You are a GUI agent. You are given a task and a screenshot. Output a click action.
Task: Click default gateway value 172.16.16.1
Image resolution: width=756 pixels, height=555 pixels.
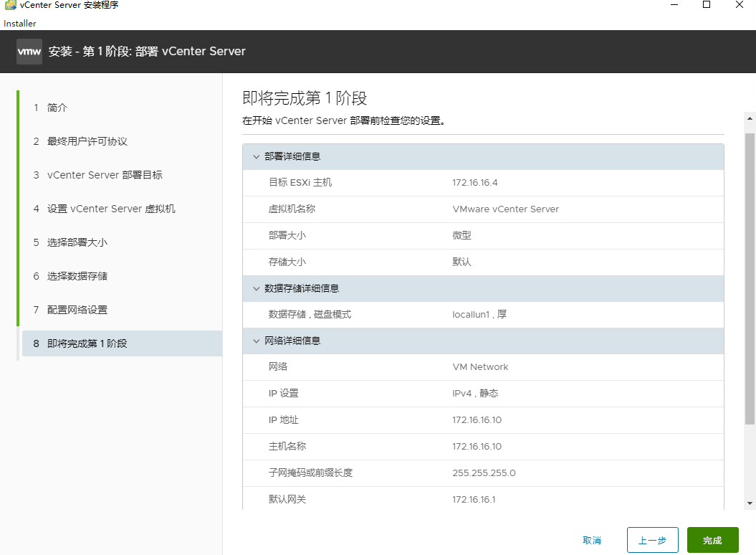point(474,500)
